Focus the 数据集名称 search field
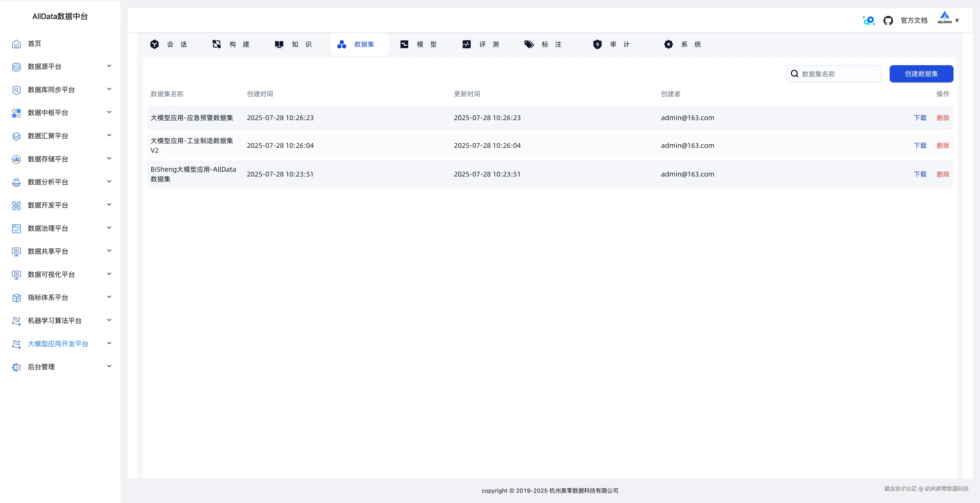Screen dimensions: 980x503 (839, 74)
